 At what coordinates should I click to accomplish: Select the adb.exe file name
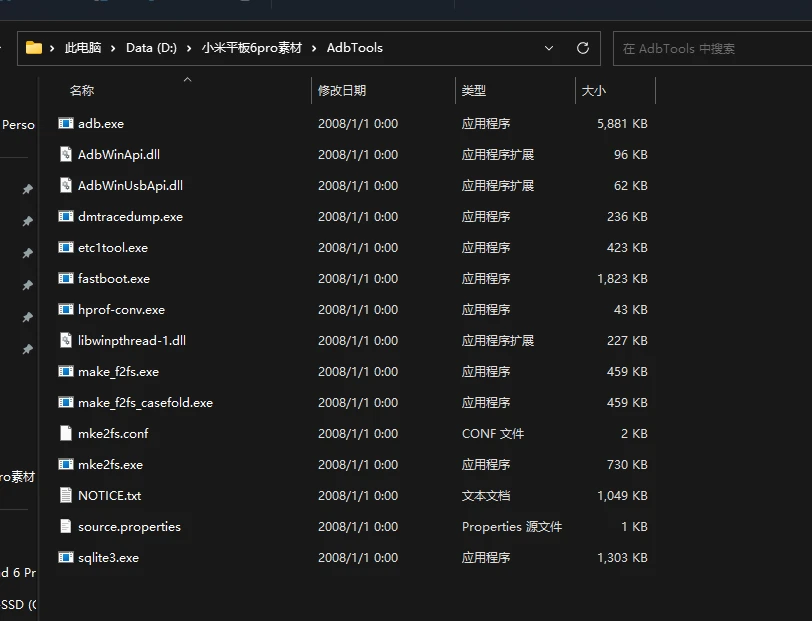pos(101,123)
